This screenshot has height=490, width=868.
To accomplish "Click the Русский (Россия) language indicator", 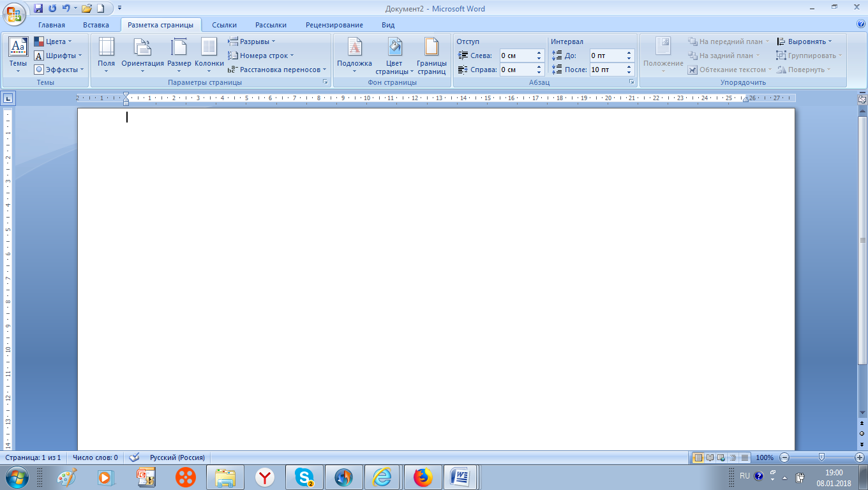I will pos(177,457).
